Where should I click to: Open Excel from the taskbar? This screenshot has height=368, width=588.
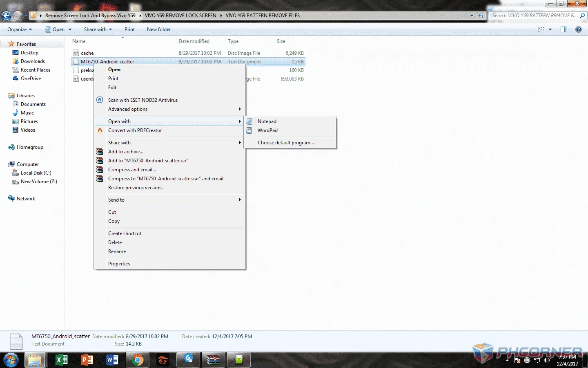(x=62, y=360)
